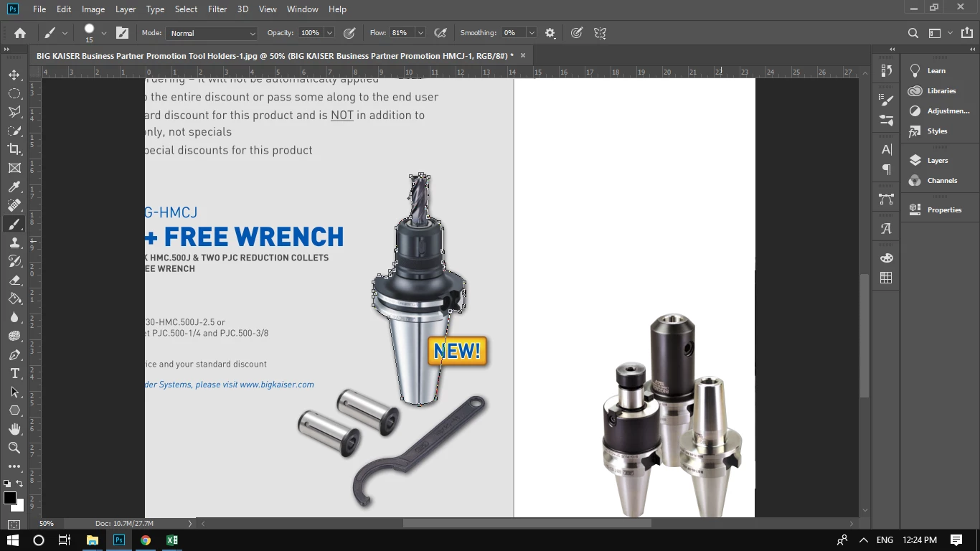Select the Paint Bucket tool
Screen dimensions: 980x551
pyautogui.click(x=14, y=298)
